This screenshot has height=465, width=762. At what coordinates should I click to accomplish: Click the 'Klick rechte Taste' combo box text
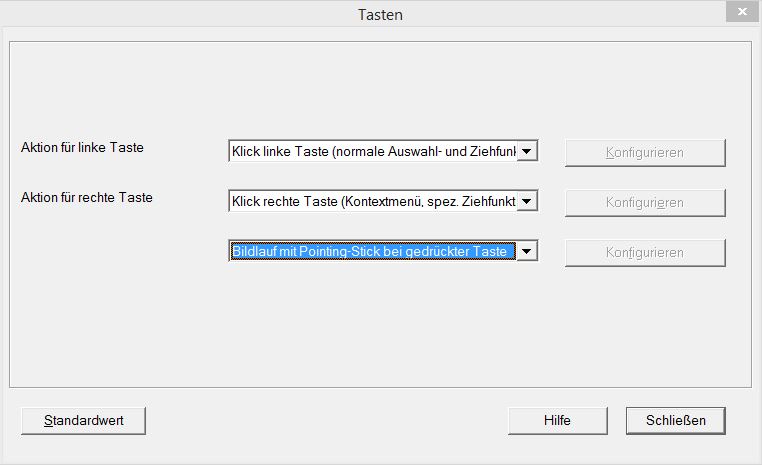(373, 202)
